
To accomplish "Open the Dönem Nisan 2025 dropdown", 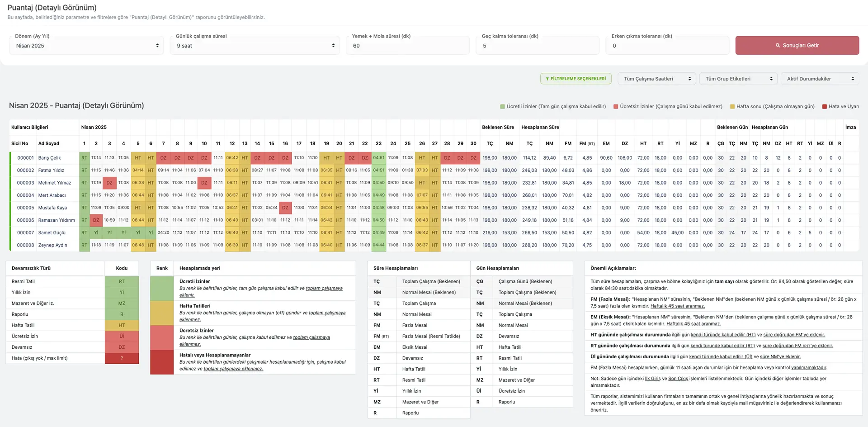I will [x=86, y=46].
